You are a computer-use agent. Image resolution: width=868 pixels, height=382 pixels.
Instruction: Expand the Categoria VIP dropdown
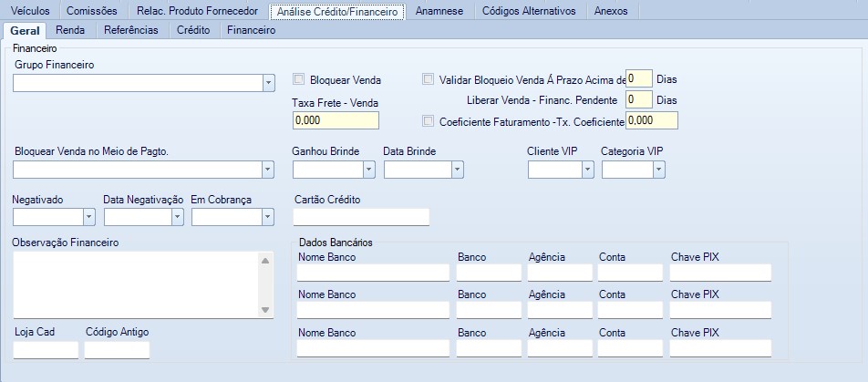[x=658, y=170]
